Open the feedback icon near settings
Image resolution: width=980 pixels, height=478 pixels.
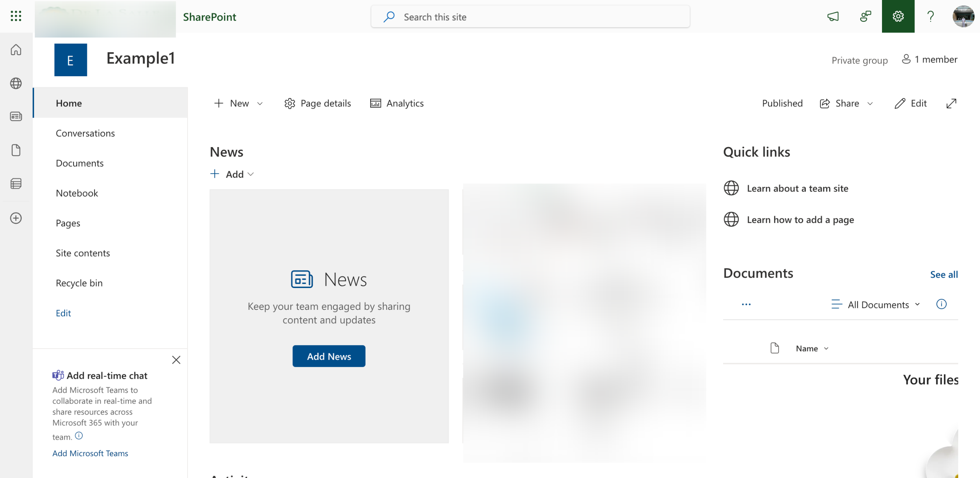(865, 16)
